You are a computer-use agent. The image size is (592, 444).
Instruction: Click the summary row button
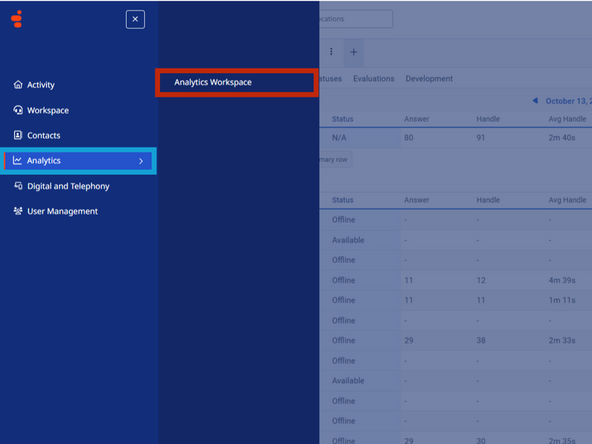pos(336,159)
